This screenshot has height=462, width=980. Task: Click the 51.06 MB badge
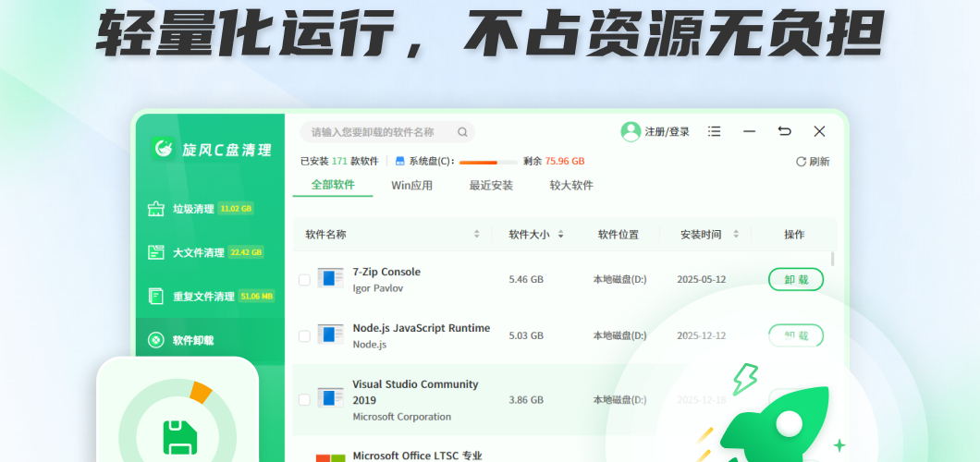(257, 296)
